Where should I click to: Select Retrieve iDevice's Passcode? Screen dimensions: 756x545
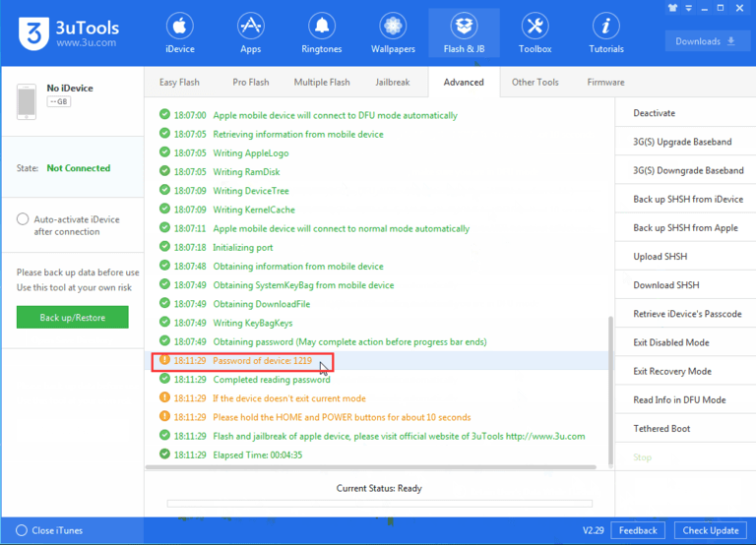click(x=685, y=314)
